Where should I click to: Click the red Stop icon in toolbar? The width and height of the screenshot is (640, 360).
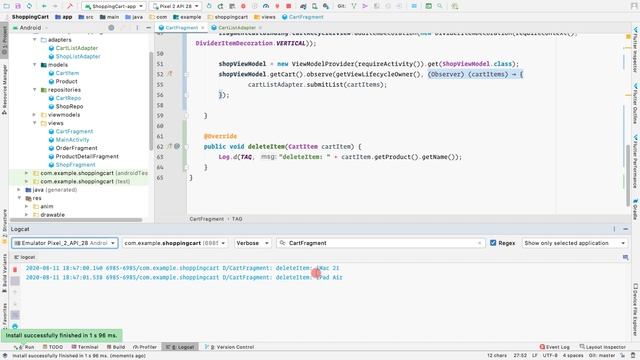[289, 6]
